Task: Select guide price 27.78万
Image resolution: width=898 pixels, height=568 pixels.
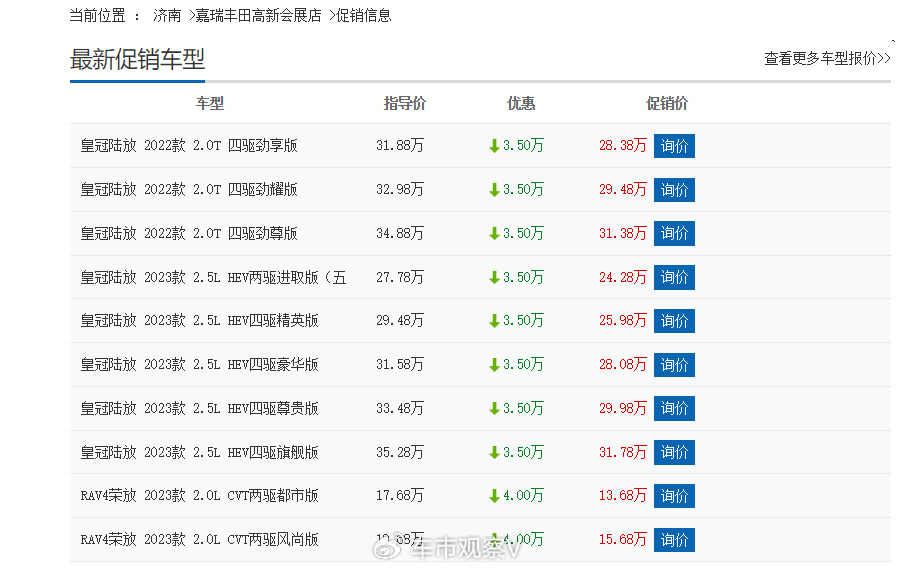Action: pyautogui.click(x=400, y=277)
